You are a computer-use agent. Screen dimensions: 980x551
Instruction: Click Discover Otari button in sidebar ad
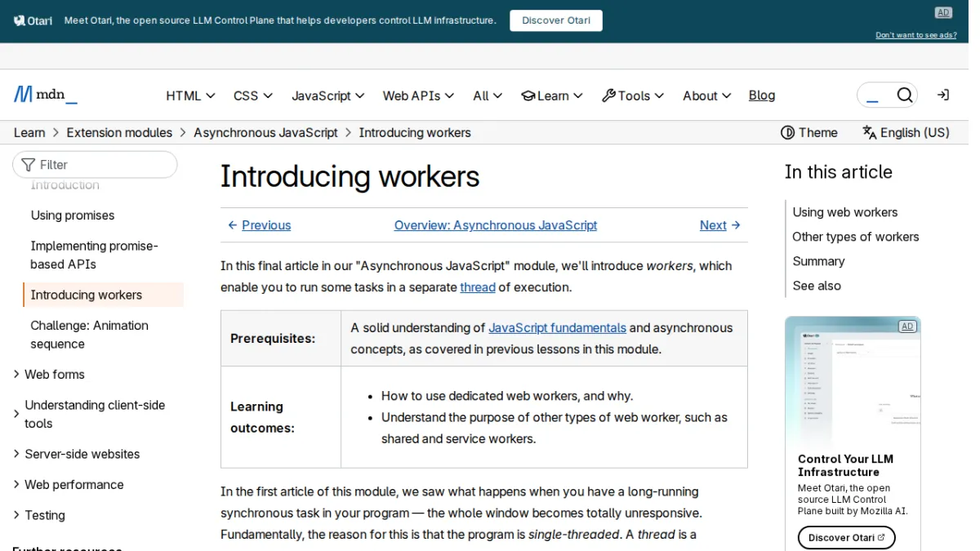tap(847, 537)
